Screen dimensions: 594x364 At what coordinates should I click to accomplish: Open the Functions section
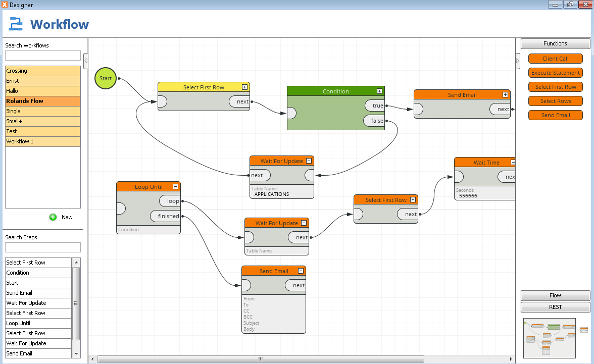click(556, 43)
